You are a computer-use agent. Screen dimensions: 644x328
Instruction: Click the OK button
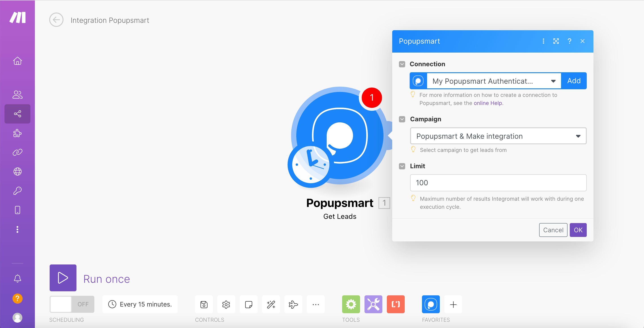point(578,230)
